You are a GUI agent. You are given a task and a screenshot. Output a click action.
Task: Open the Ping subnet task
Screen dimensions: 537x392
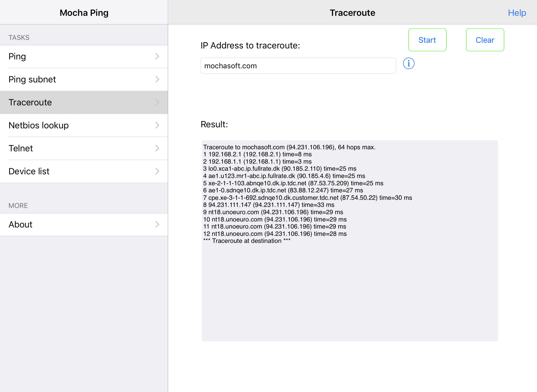[84, 79]
